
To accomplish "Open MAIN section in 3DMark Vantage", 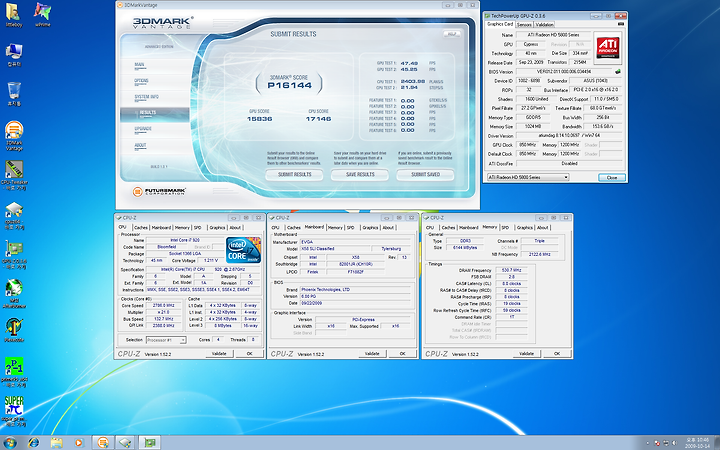I will pos(140,65).
